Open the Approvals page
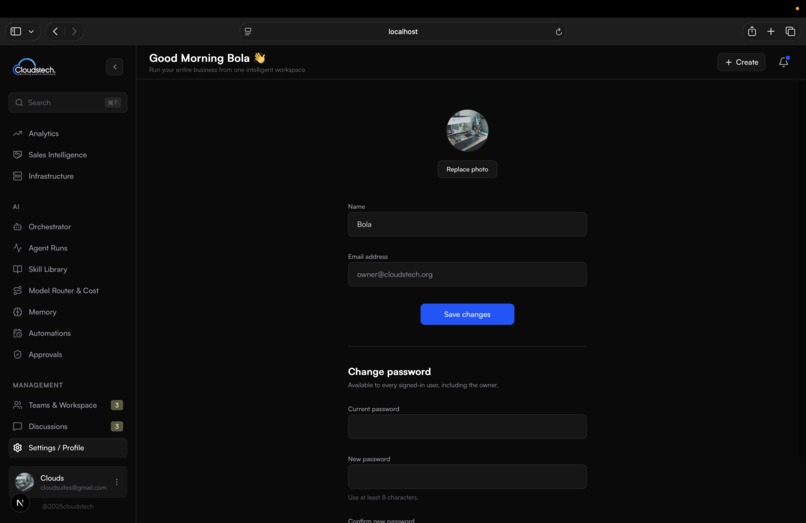 tap(68, 354)
